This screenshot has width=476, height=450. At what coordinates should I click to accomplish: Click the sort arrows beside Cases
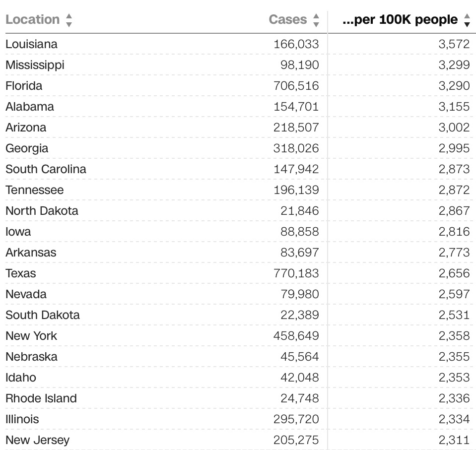316,20
